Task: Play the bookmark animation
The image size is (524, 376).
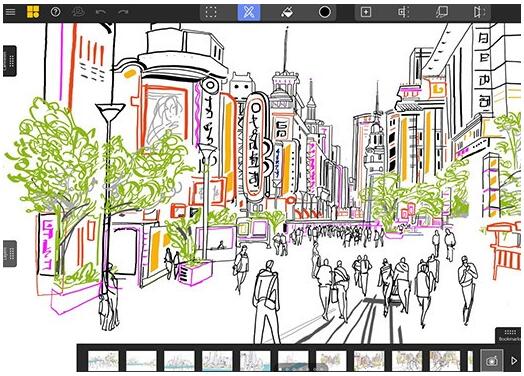Action: coord(514,360)
